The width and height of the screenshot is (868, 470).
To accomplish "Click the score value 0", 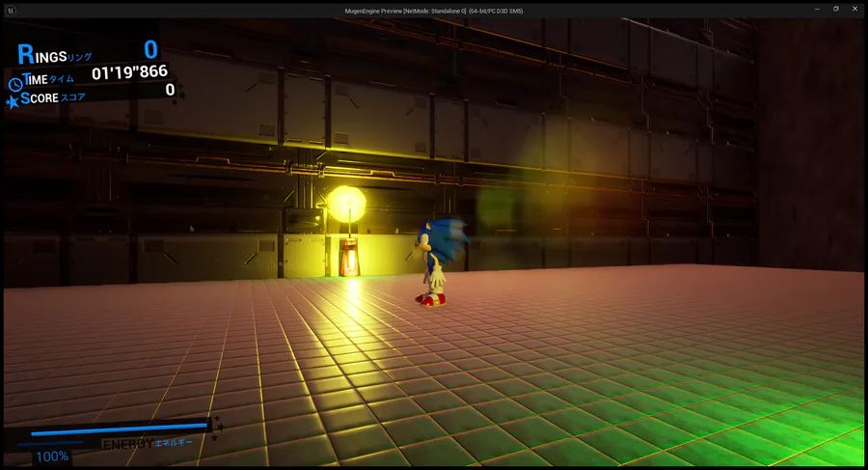I will click(x=170, y=90).
